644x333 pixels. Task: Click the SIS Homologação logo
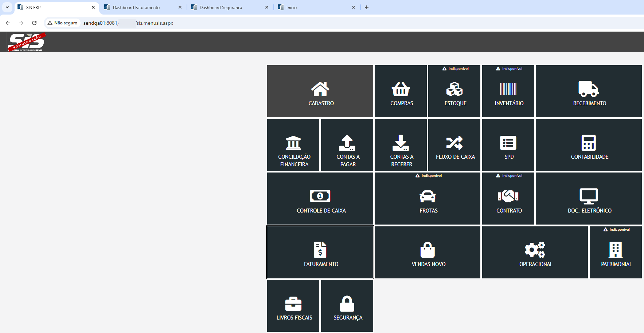(x=26, y=42)
